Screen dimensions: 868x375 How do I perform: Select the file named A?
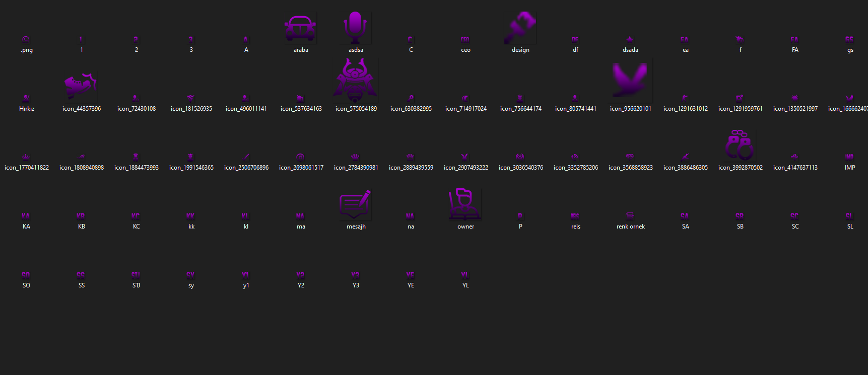245,39
